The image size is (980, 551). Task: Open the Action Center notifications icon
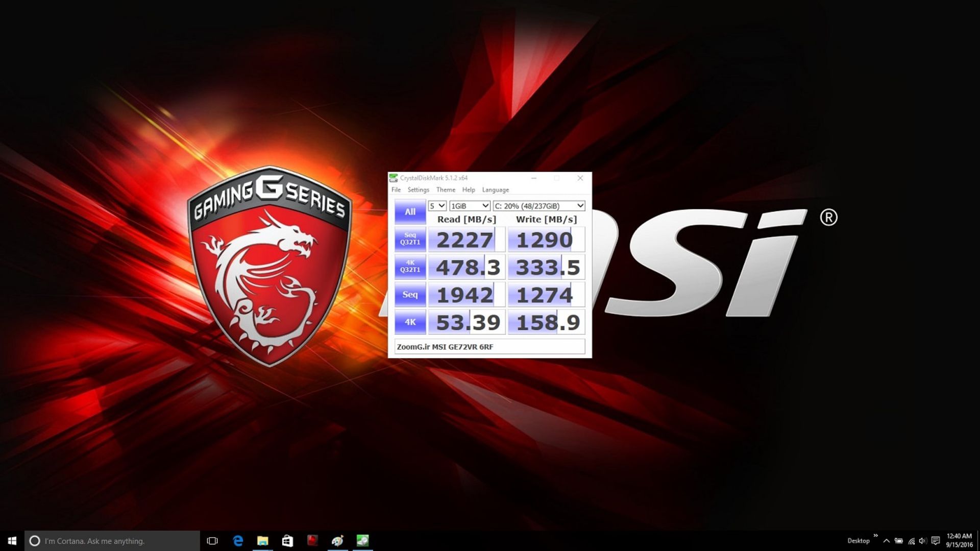(936, 541)
